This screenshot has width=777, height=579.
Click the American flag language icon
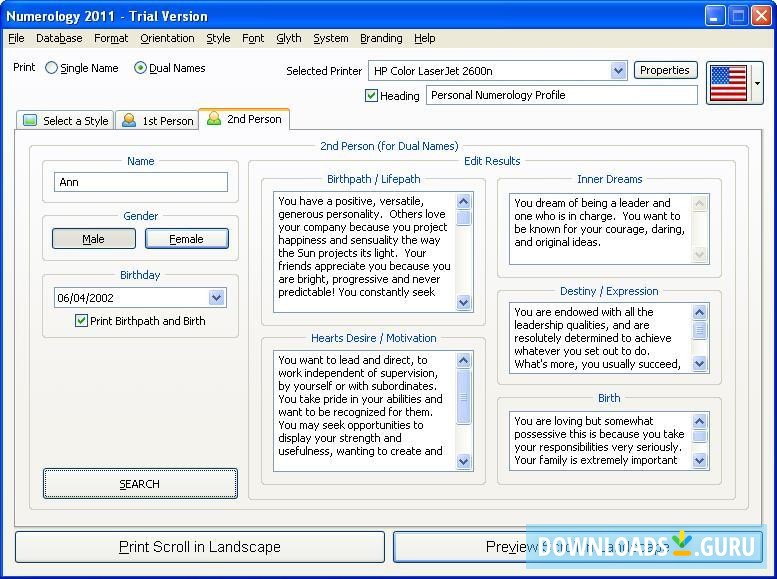(727, 83)
